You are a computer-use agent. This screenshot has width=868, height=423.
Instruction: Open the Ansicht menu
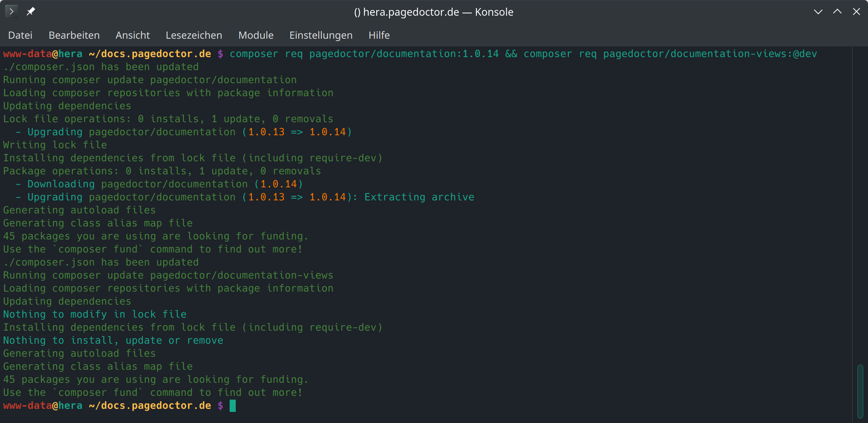point(132,35)
